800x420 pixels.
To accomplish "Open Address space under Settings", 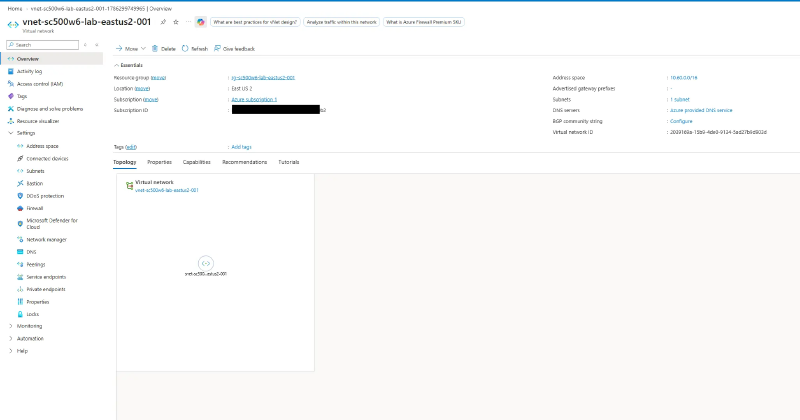I will [x=42, y=146].
